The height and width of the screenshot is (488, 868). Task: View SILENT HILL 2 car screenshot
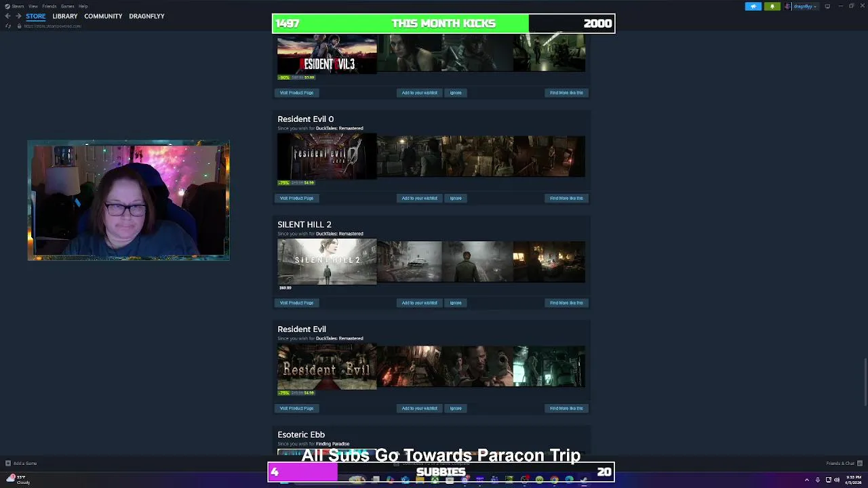tap(410, 262)
